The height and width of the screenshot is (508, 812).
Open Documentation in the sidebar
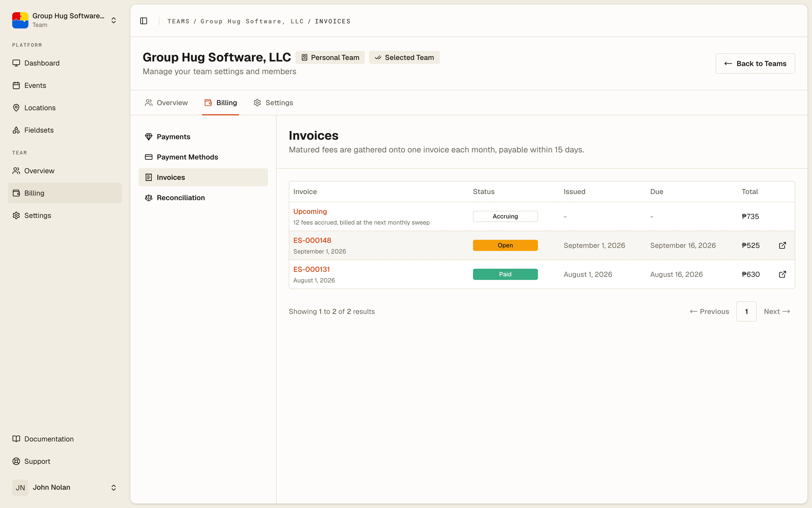(x=65, y=439)
